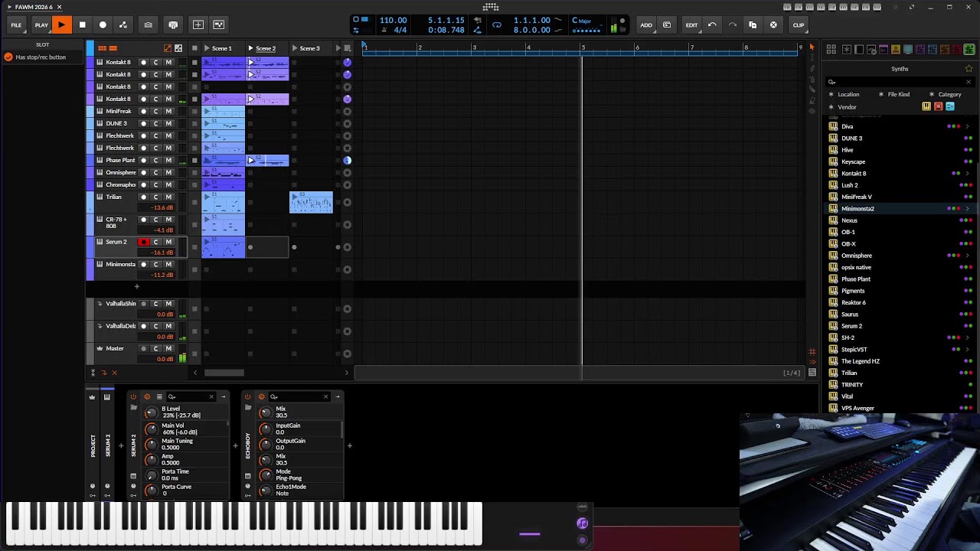
Task: Open Serum 2 device preset folder icon
Action: tap(133, 408)
